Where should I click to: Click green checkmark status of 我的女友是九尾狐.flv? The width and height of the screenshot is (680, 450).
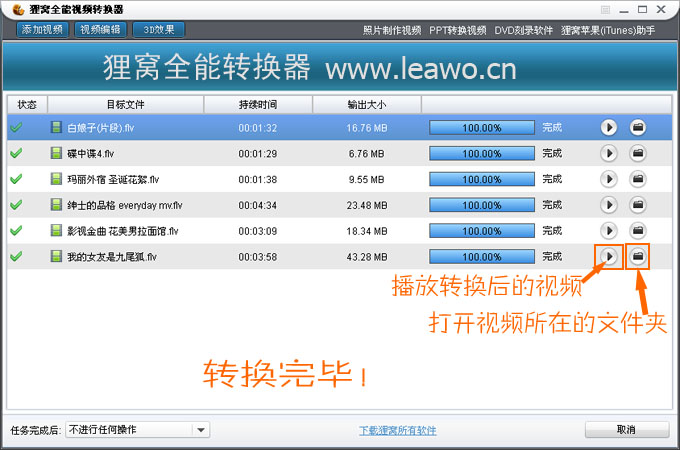point(16,256)
